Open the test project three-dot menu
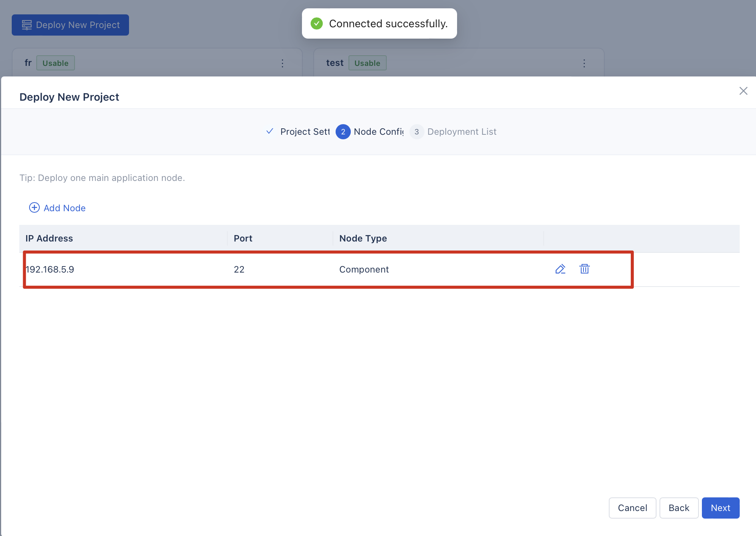The height and width of the screenshot is (536, 756). click(584, 63)
